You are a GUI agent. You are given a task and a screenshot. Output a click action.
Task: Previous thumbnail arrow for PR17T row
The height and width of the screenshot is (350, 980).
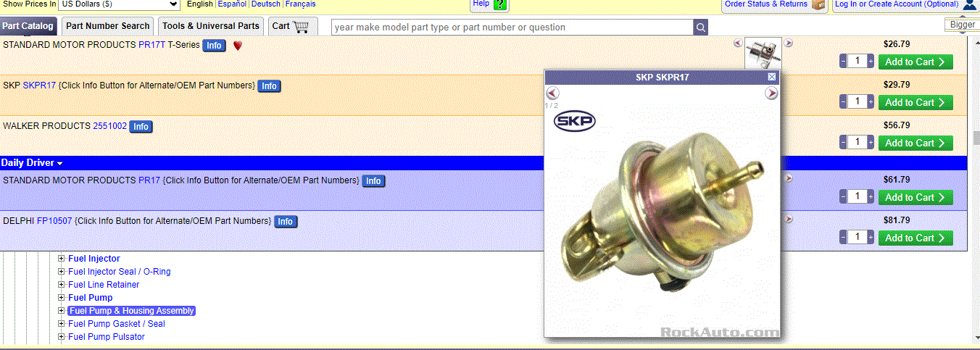(738, 43)
